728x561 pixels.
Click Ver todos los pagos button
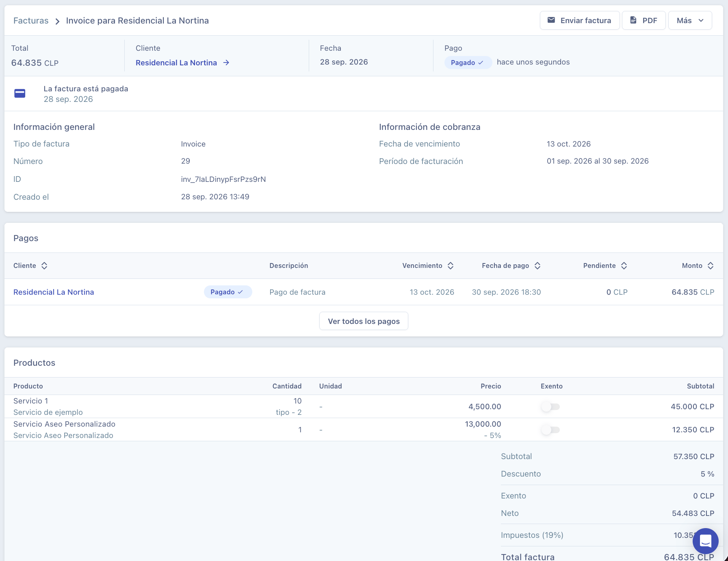click(364, 321)
